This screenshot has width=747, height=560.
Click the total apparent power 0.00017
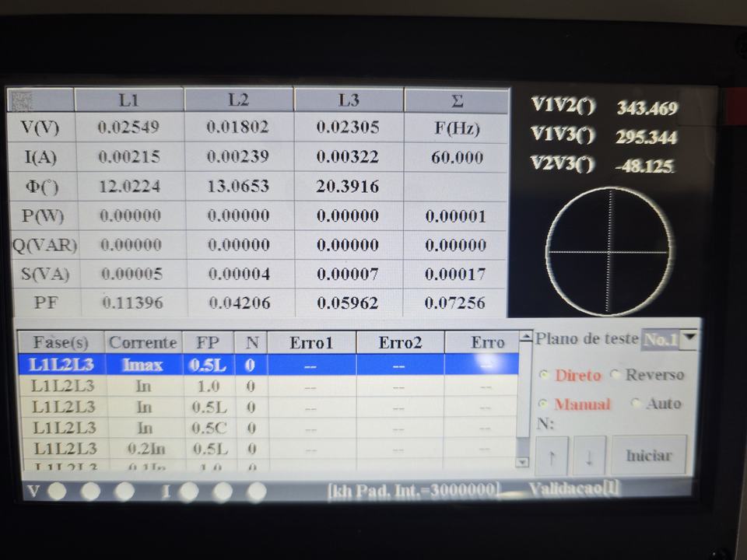coord(455,274)
